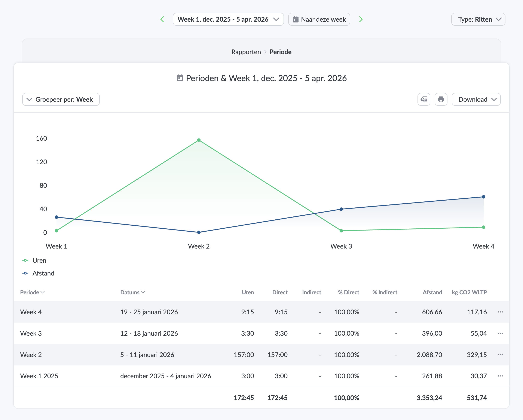The width and height of the screenshot is (523, 420).
Task: Navigate to Rapporten breadcrumb
Action: (246, 52)
